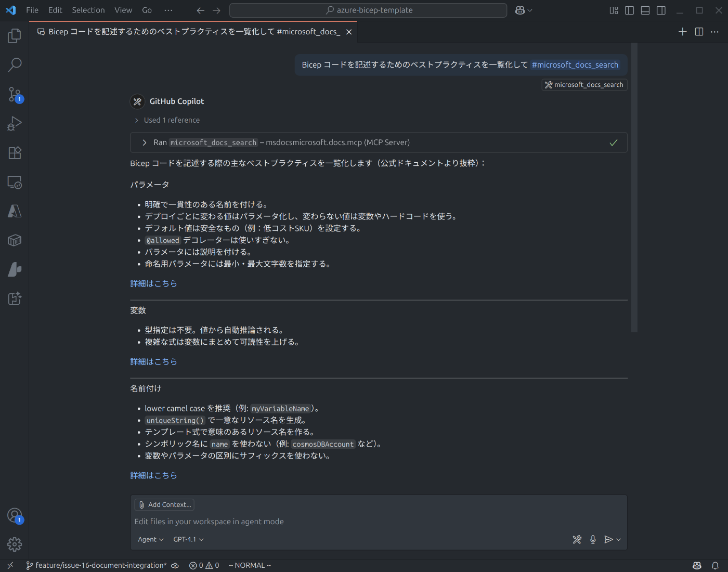Open 詳細はこちら link under 名前付け
The image size is (728, 572).
tap(153, 475)
